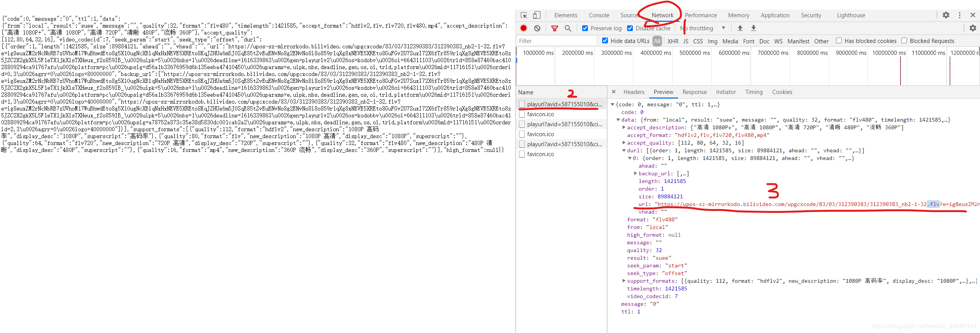
Task: Filter requests by Other
Action: coord(821,41)
